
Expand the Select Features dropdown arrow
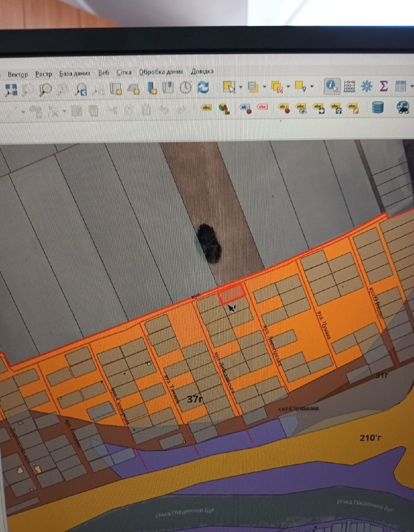[x=241, y=87]
